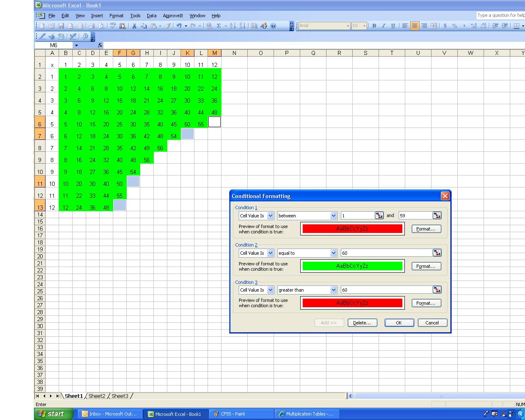Screen dimensions: 525x420
Task: Click the Save icon in toolbar
Action: coord(61,26)
